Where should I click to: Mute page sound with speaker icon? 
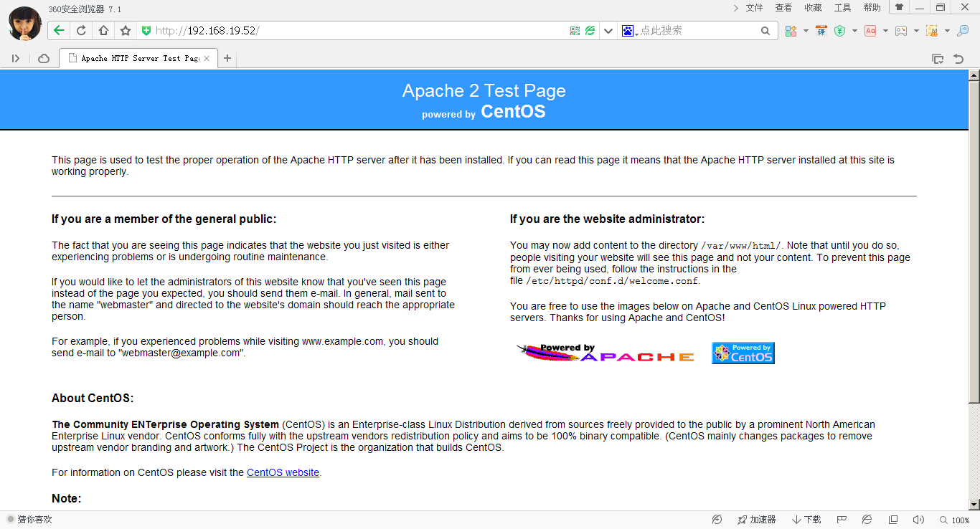918,520
